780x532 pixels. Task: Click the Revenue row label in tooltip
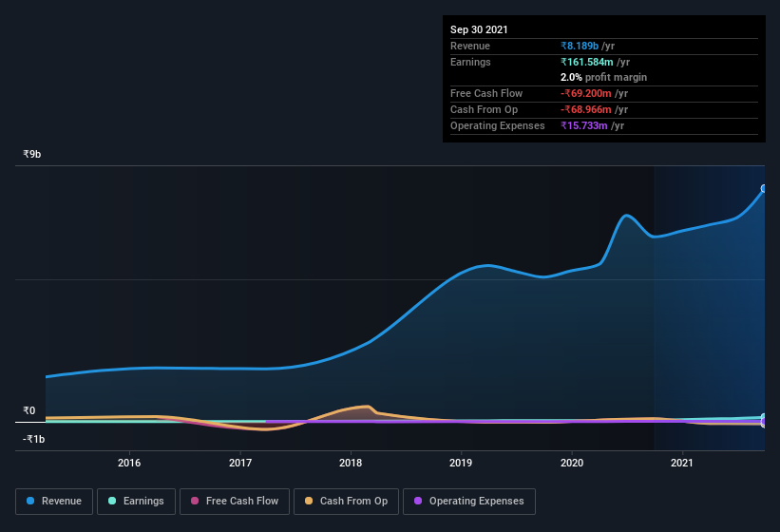point(470,46)
